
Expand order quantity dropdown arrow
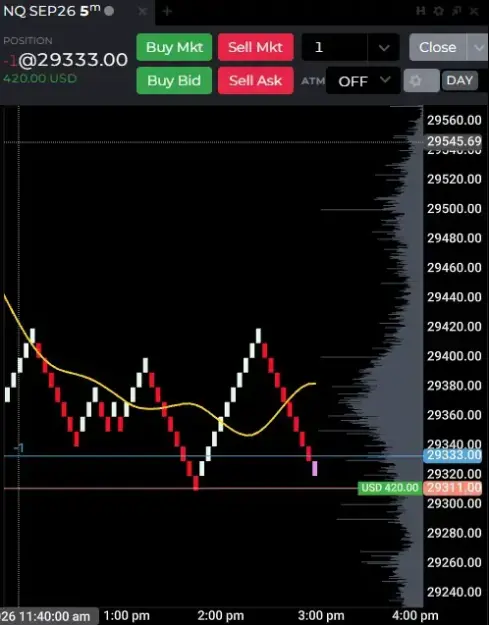coord(383,47)
